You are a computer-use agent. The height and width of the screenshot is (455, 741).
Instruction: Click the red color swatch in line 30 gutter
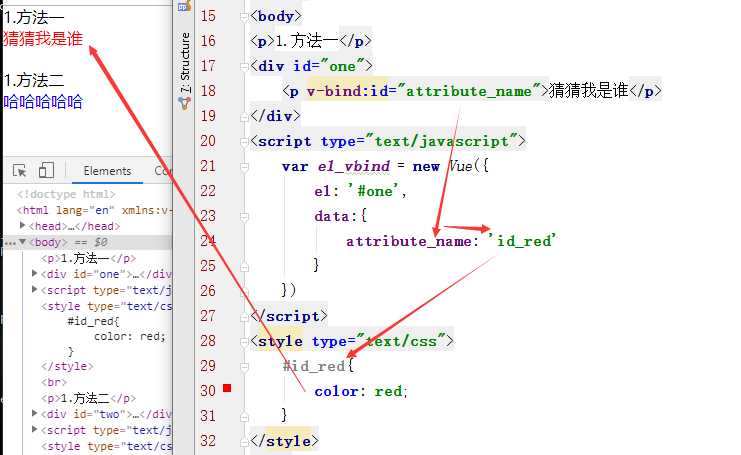[227, 388]
